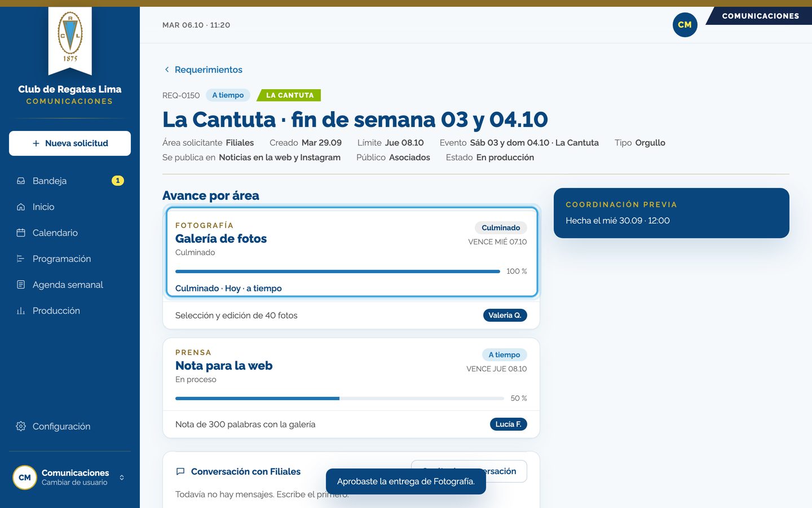This screenshot has height=508, width=812.
Task: Click the Bandeja unread count badge
Action: click(117, 181)
